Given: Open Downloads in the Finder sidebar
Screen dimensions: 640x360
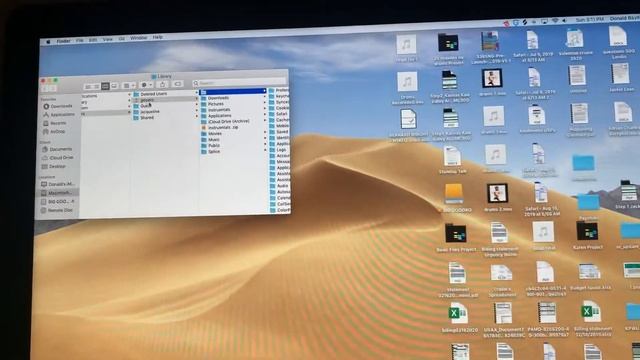Looking at the screenshot, I should [58, 106].
